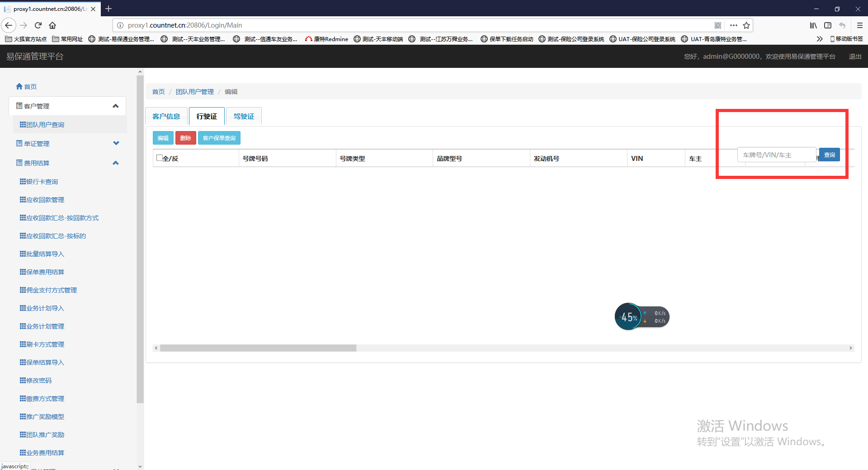The height and width of the screenshot is (470, 868).
Task: Open 银行卡查询 menu entry
Action: pos(39,182)
